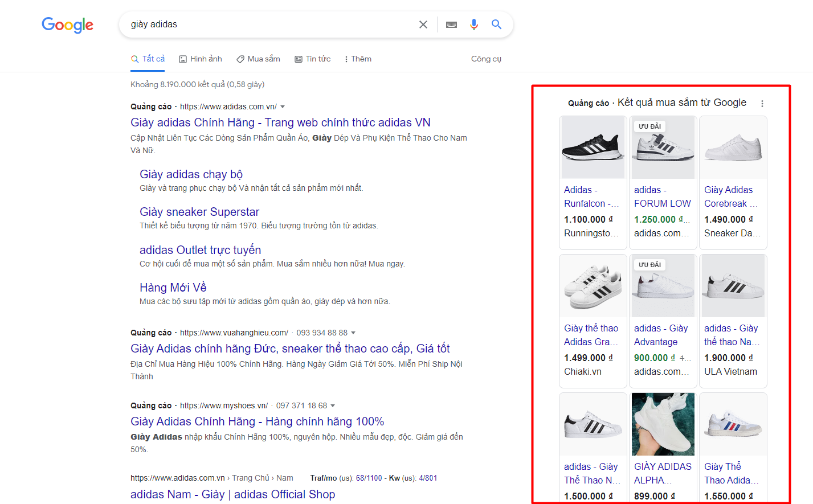Open the 'adidas Outlet trực tuyến' sitelink
This screenshot has width=813, height=504.
[x=200, y=250]
